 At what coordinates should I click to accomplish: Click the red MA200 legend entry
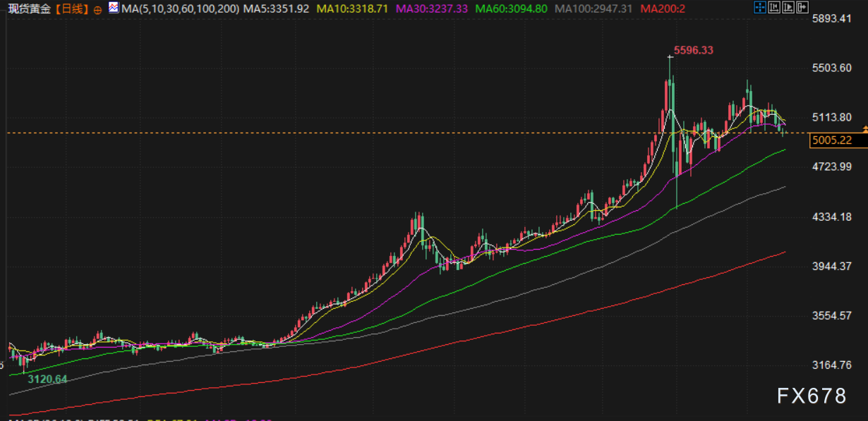click(x=663, y=9)
